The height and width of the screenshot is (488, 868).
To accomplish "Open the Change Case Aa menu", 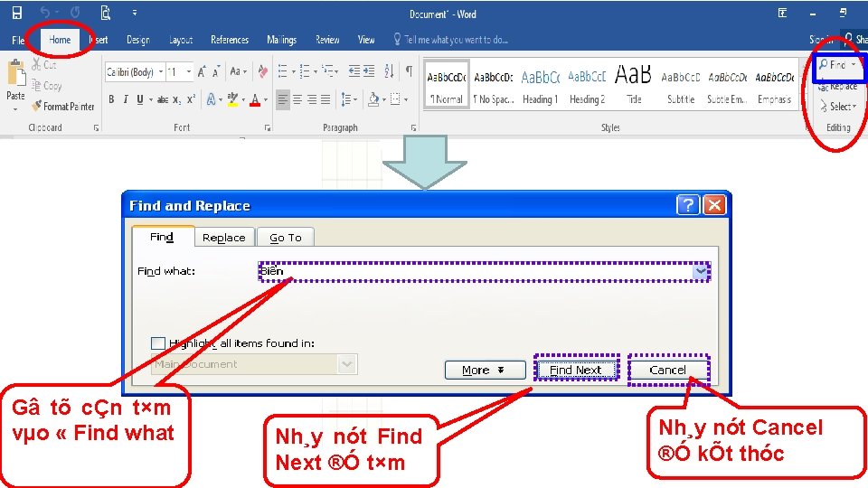I will pyautogui.click(x=238, y=72).
